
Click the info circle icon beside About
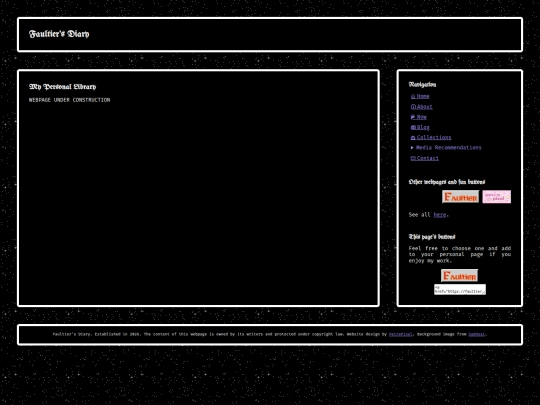(x=413, y=107)
